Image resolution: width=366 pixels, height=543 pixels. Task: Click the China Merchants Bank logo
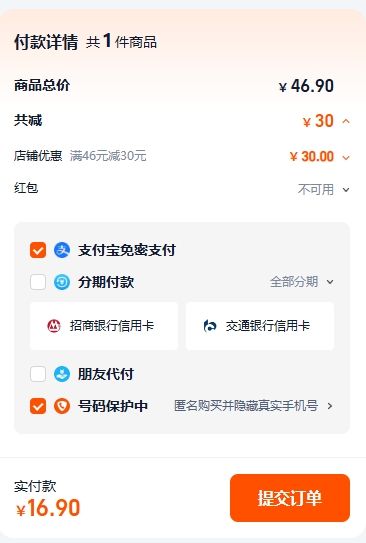(x=54, y=326)
